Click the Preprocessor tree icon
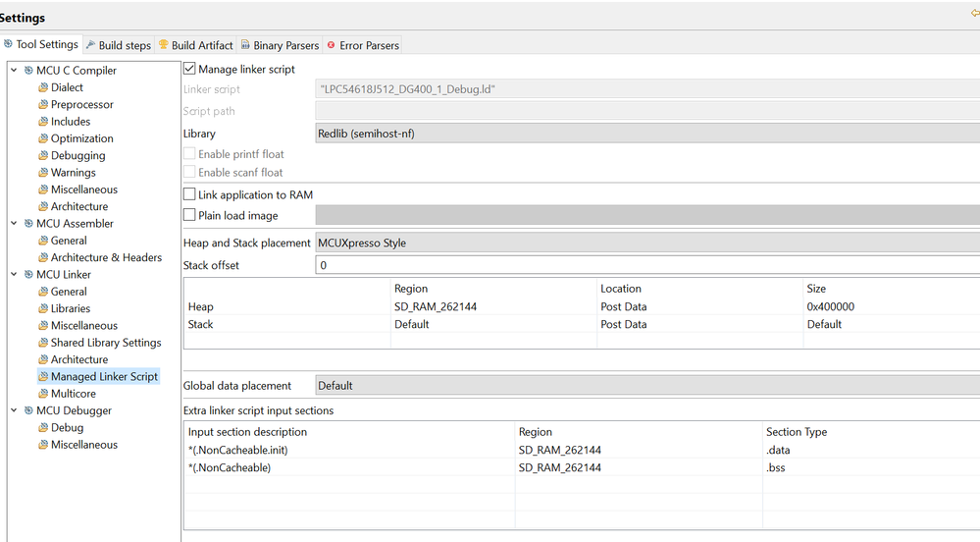Viewport: 980px width, 542px height. coord(43,104)
